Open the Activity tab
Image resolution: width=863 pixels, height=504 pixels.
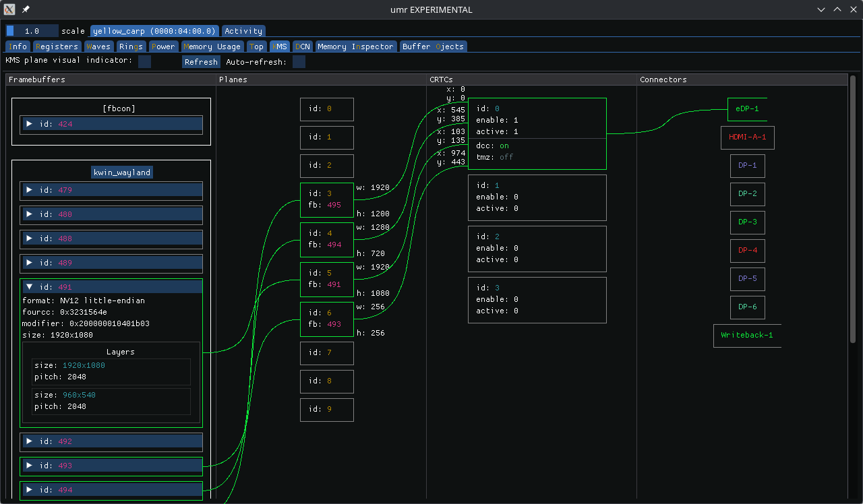[x=243, y=30]
